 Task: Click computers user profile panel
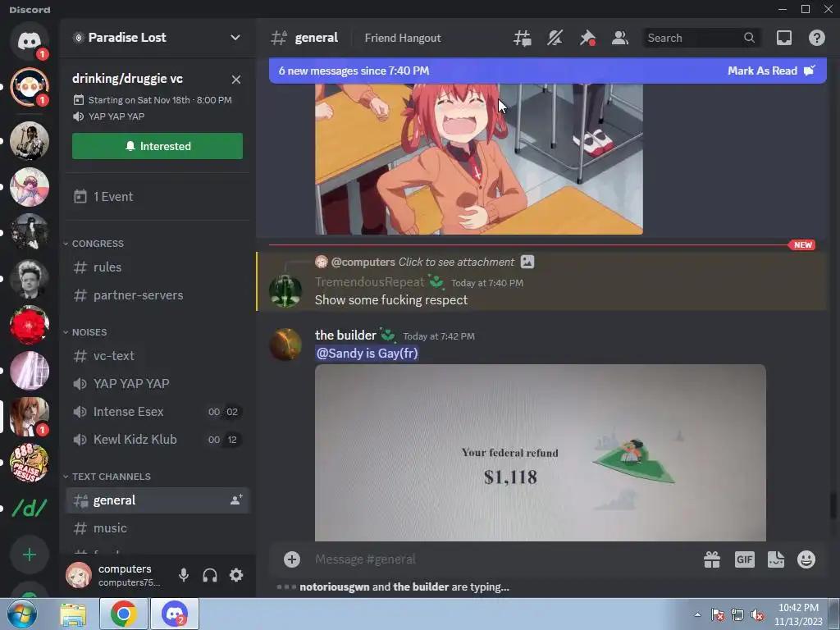[x=115, y=575]
